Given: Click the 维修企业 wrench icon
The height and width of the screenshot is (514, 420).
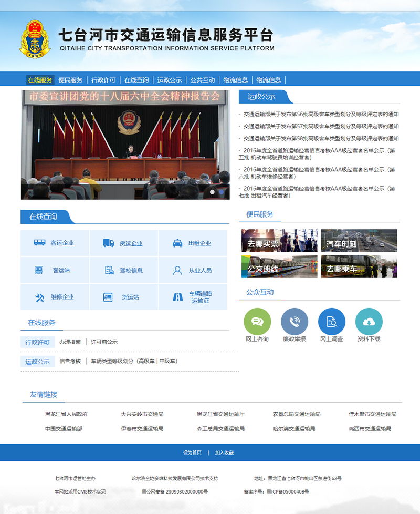Looking at the screenshot, I should coord(39,297).
